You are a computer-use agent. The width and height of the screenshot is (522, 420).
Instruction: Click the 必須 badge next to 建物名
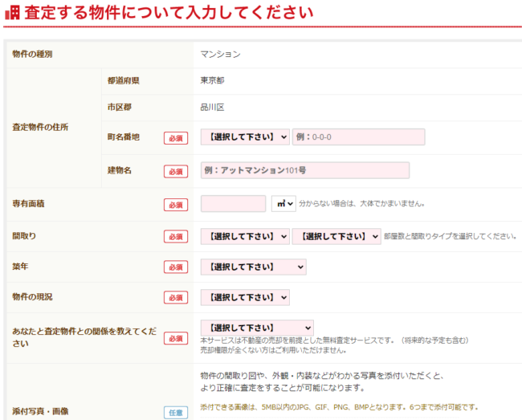click(x=176, y=172)
